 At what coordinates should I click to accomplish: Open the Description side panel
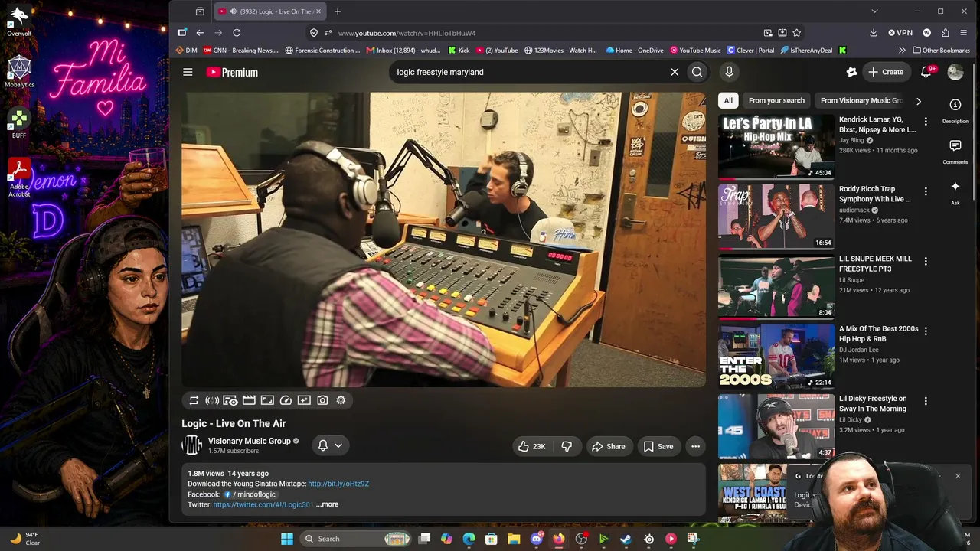(x=955, y=110)
